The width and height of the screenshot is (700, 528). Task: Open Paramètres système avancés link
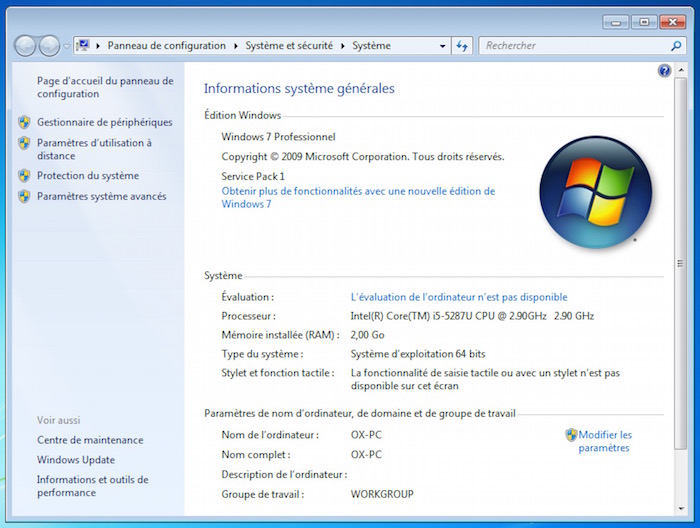(x=101, y=196)
